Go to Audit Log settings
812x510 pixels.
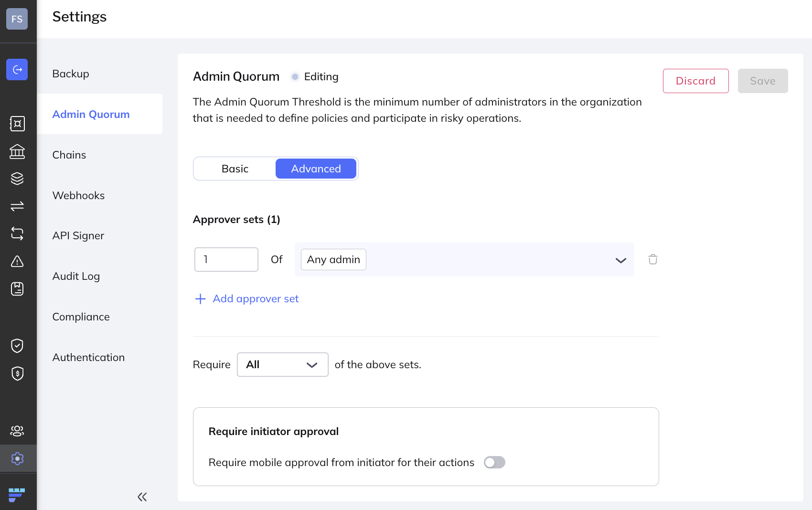click(x=76, y=276)
